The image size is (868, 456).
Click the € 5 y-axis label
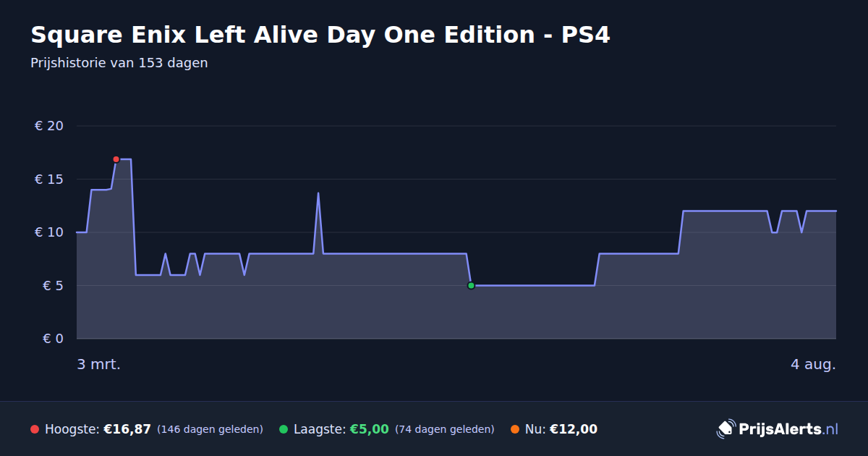coord(54,286)
